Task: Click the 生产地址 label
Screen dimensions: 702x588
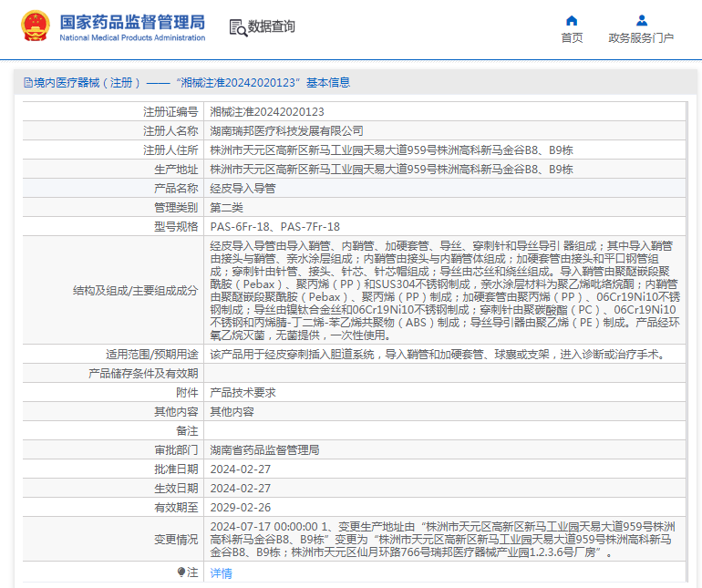Action: click(x=176, y=170)
